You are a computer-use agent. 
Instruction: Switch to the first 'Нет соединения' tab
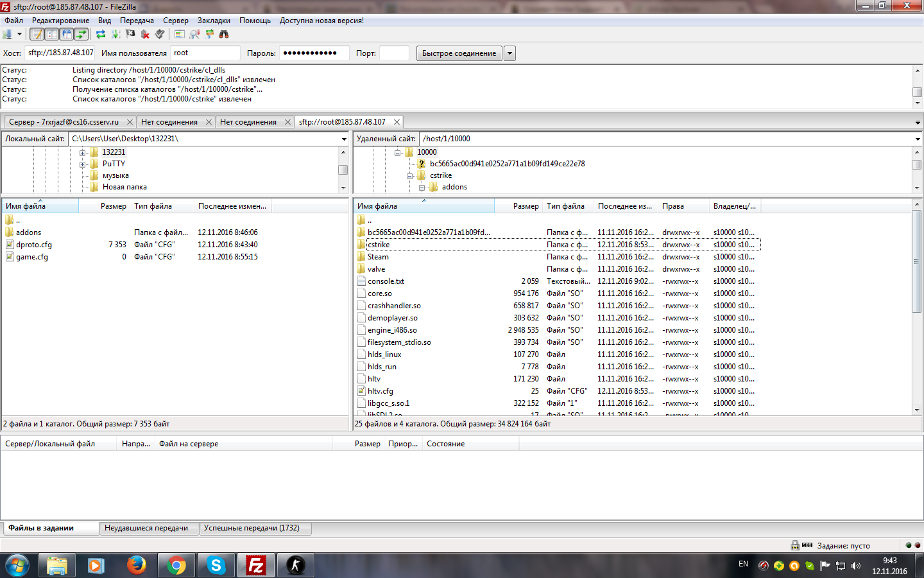[x=169, y=122]
